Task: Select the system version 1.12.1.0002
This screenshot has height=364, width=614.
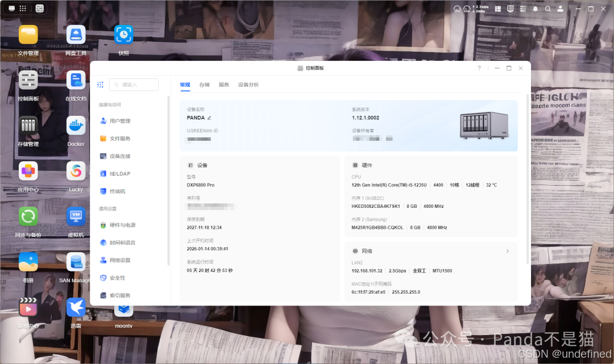Action: pos(366,118)
